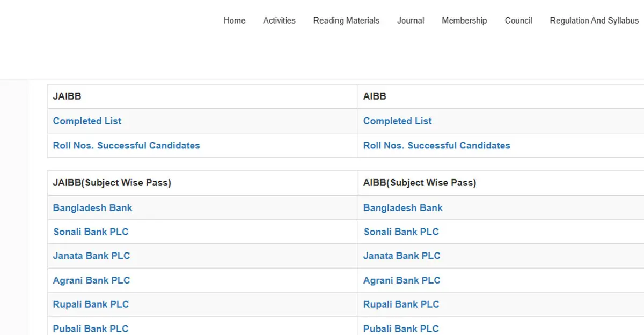Open the Home menu item

235,20
